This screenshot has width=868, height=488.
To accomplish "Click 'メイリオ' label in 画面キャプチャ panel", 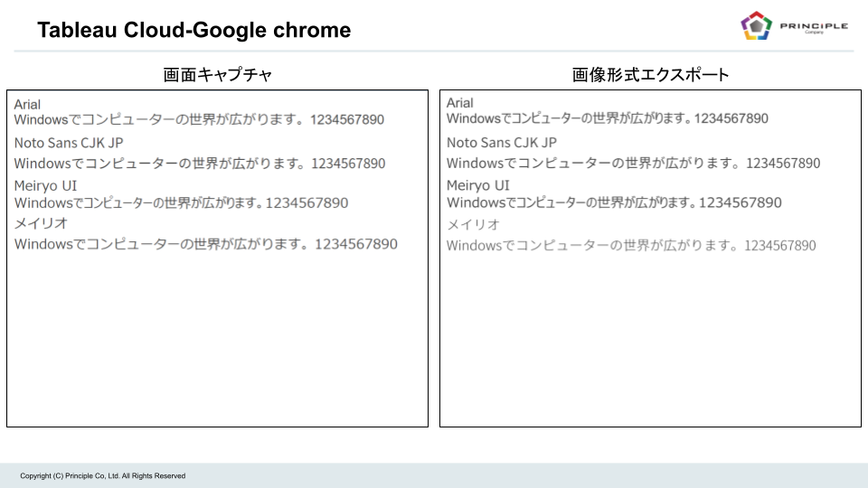I will click(x=41, y=223).
